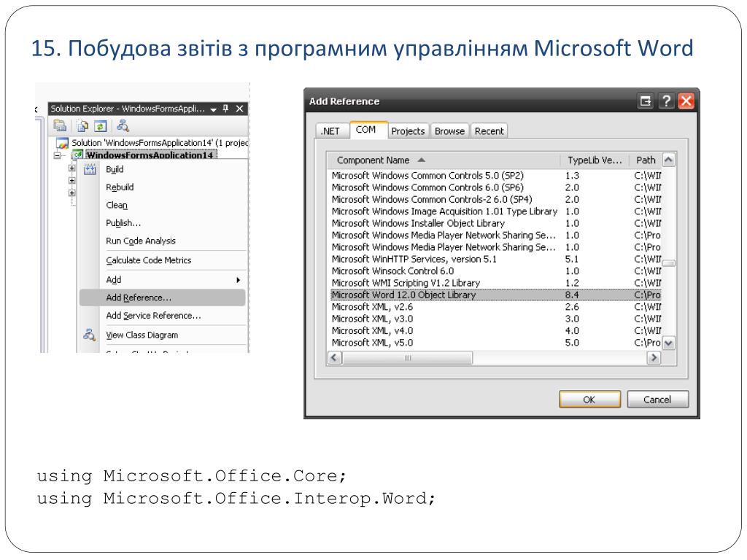Click the Cancel button

657,400
